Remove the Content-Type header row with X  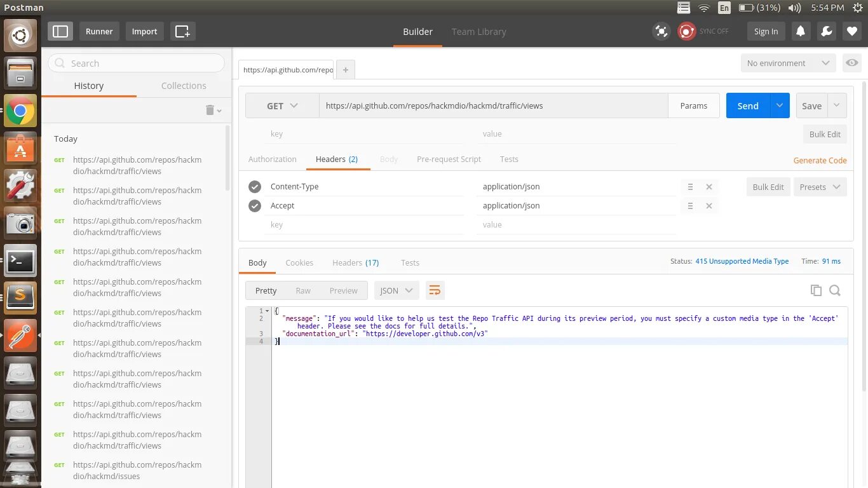pos(709,187)
